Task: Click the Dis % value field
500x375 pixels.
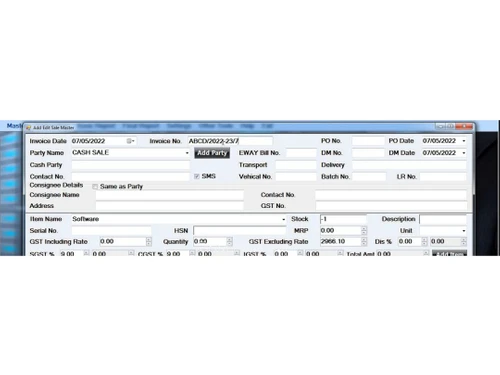Action: 410,242
